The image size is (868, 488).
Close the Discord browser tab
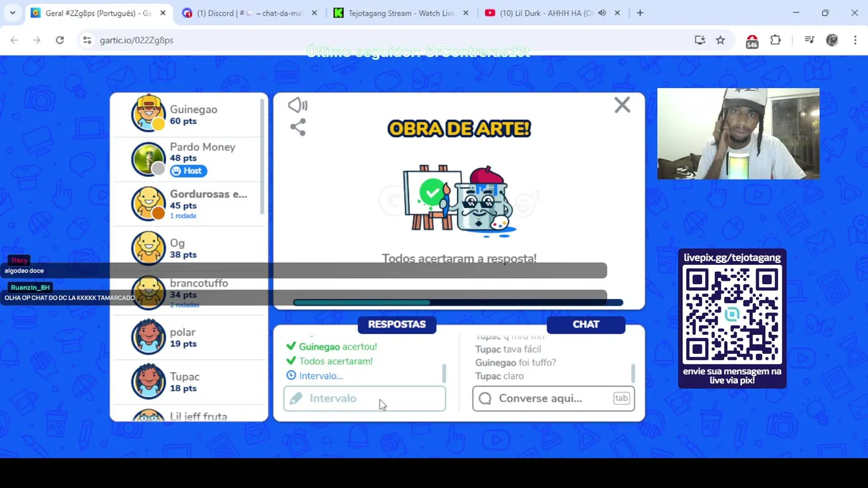[314, 13]
